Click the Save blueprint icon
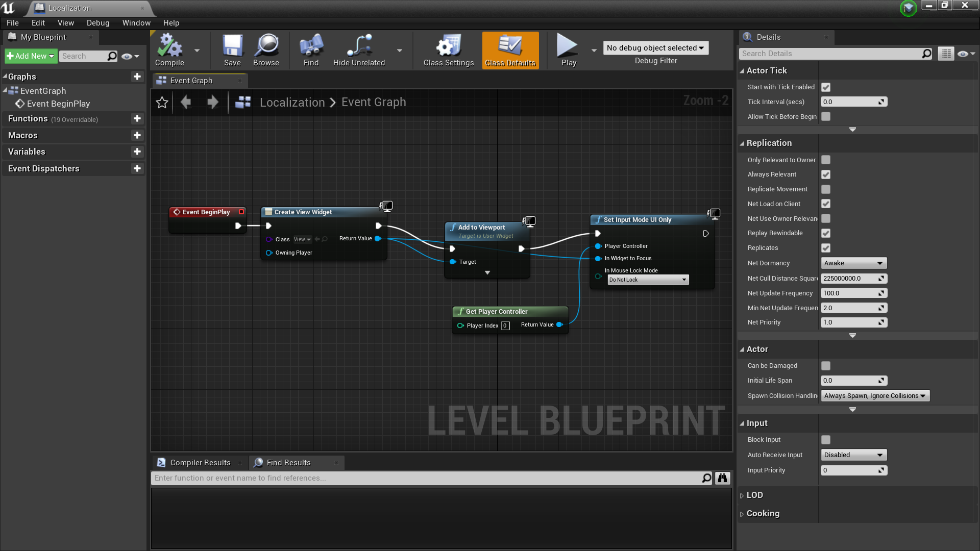This screenshot has width=980, height=551. tap(232, 50)
